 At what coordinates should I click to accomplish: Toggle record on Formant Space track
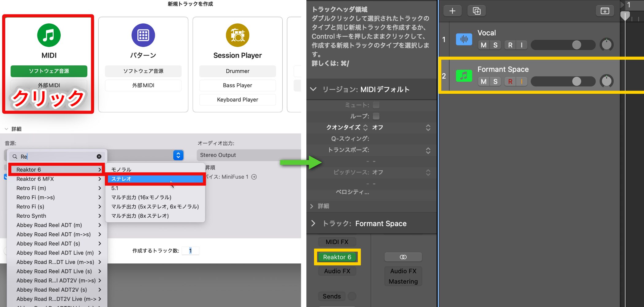pyautogui.click(x=510, y=81)
